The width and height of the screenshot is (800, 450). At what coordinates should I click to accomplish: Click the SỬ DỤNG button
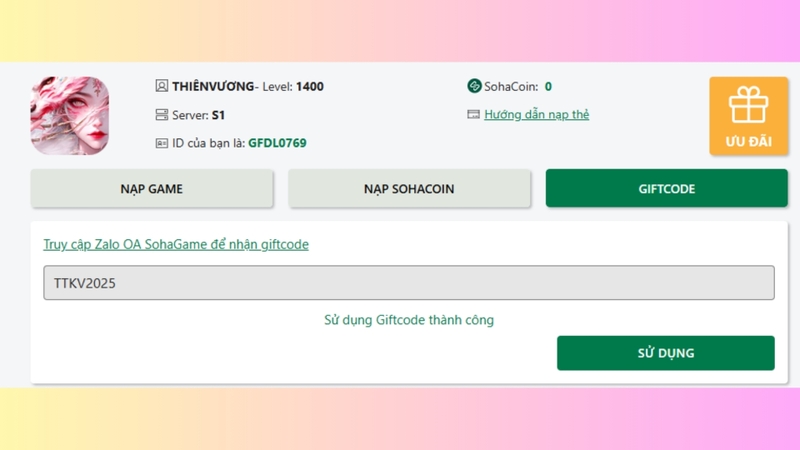666,353
